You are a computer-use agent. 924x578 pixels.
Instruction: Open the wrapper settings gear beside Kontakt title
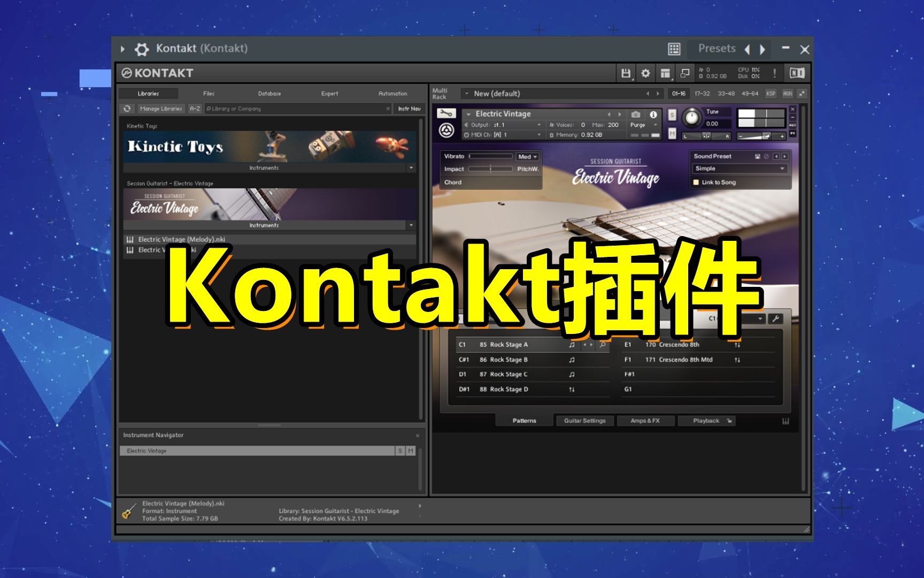coord(142,49)
